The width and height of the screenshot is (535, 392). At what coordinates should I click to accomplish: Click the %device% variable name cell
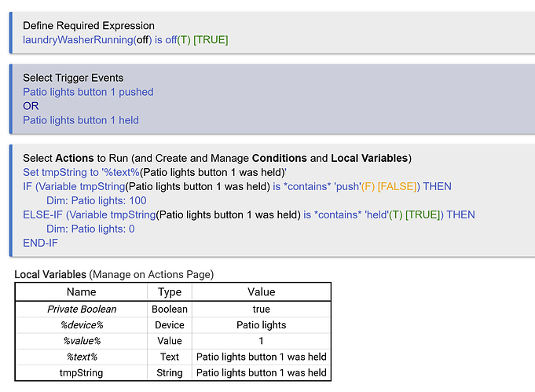pyautogui.click(x=81, y=325)
